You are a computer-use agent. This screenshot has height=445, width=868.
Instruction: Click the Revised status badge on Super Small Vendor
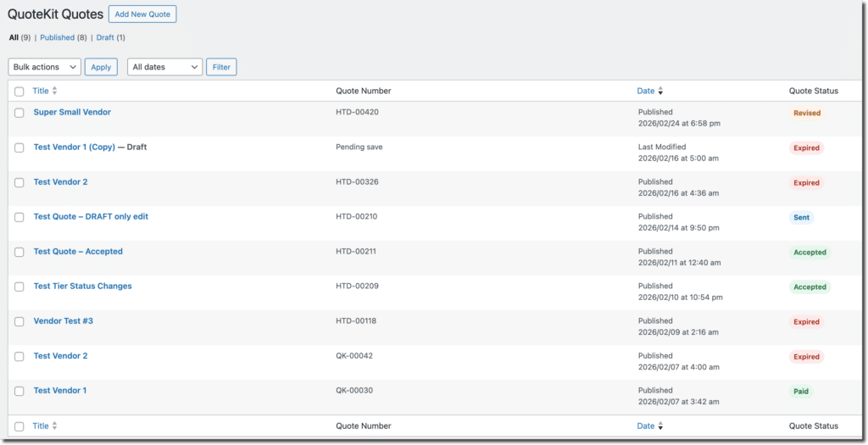[806, 113]
